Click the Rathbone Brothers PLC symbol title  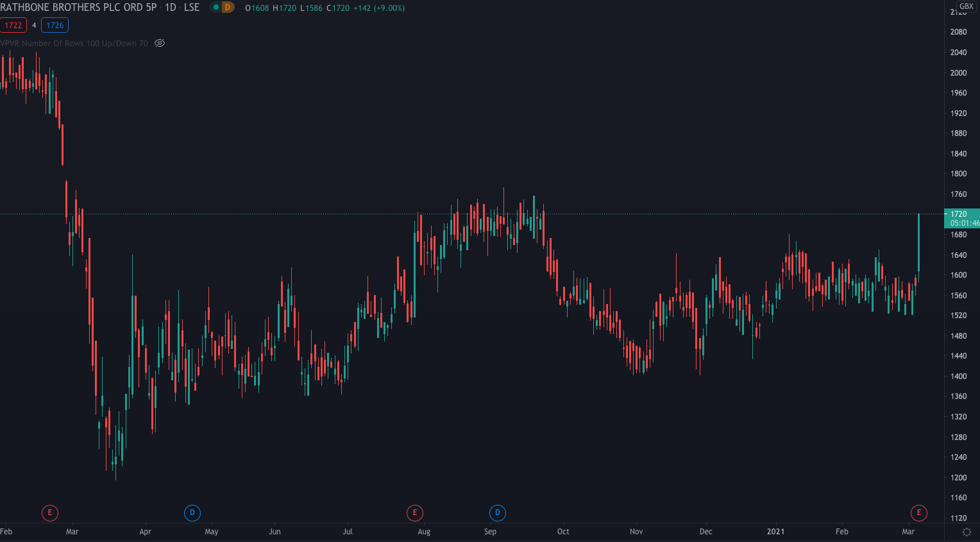coord(78,8)
